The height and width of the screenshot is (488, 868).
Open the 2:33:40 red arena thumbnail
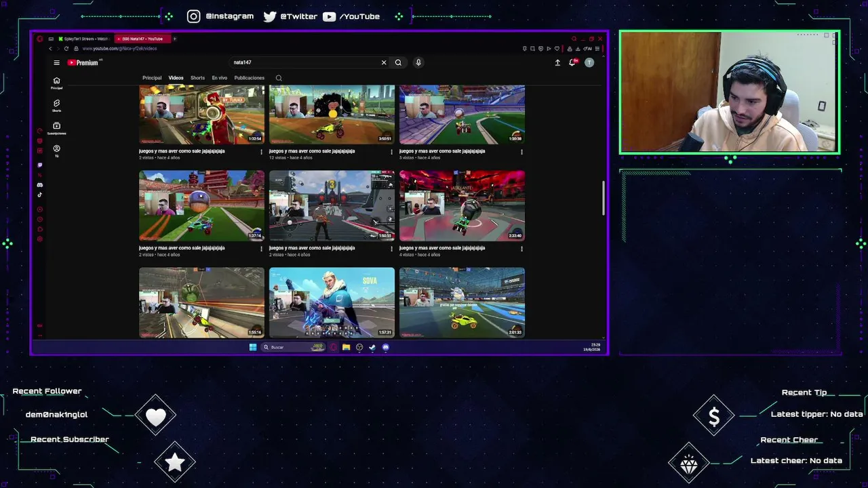coord(462,206)
